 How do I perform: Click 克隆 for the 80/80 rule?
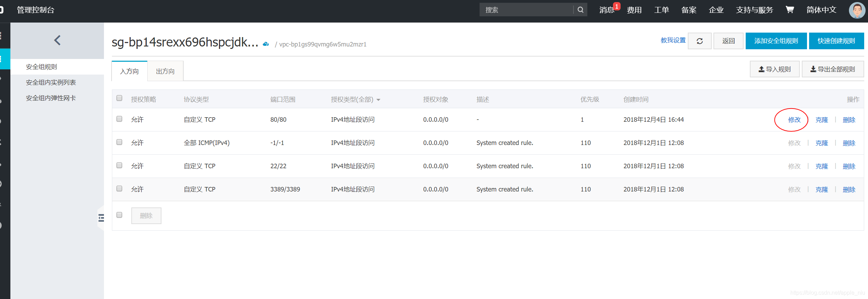click(822, 120)
